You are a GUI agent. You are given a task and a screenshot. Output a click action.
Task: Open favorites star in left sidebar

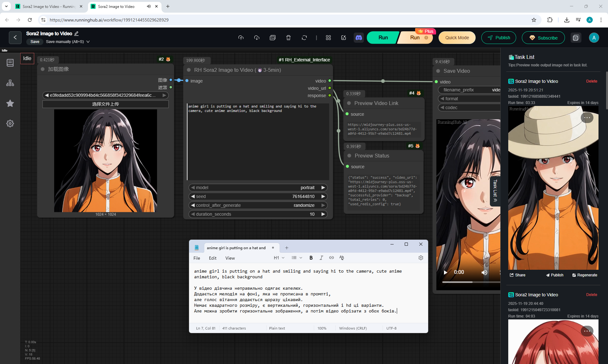pos(10,103)
